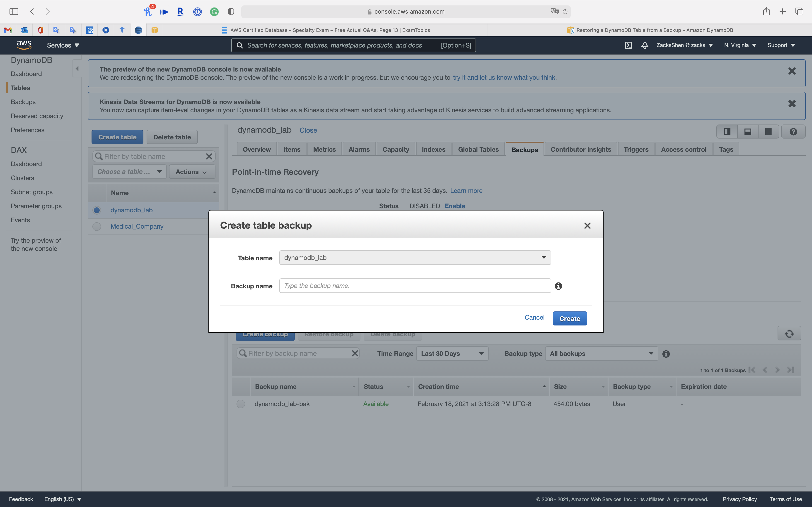Screen dimensions: 812x507
Task: Dismiss the Kinesis Data Streams banner
Action: 792,104
